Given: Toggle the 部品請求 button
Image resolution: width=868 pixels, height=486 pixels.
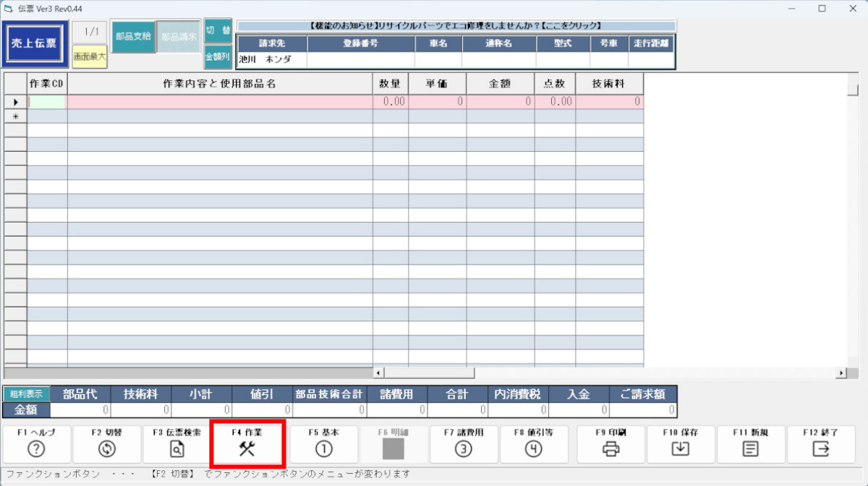Looking at the screenshot, I should tap(179, 37).
